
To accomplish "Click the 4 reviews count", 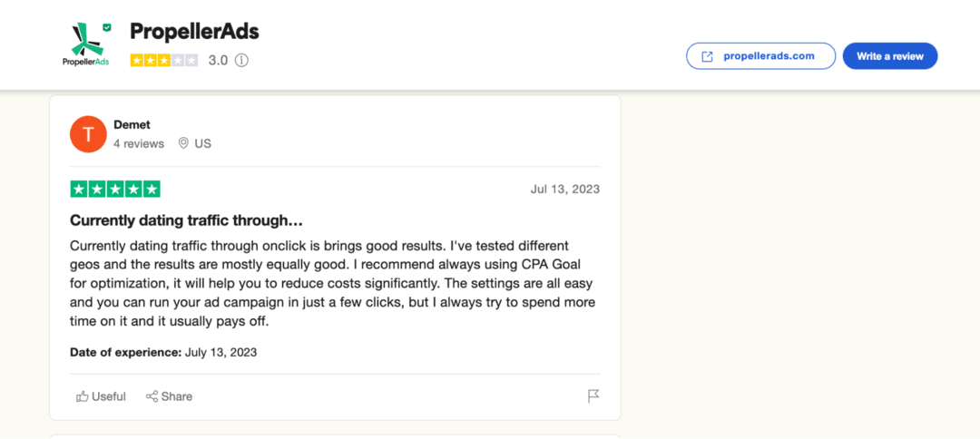I will [x=139, y=143].
